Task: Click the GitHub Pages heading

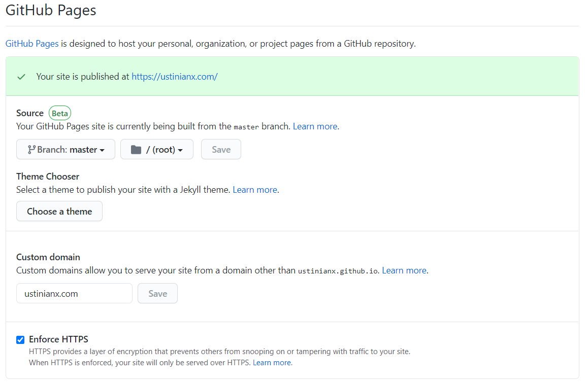Action: (51, 10)
